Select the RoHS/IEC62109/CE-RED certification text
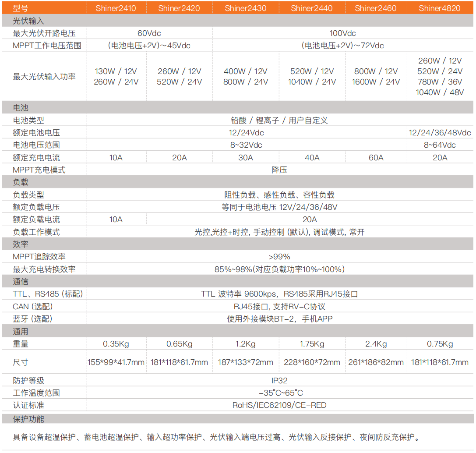Image resolution: width=476 pixels, height=453 pixels. tap(279, 405)
